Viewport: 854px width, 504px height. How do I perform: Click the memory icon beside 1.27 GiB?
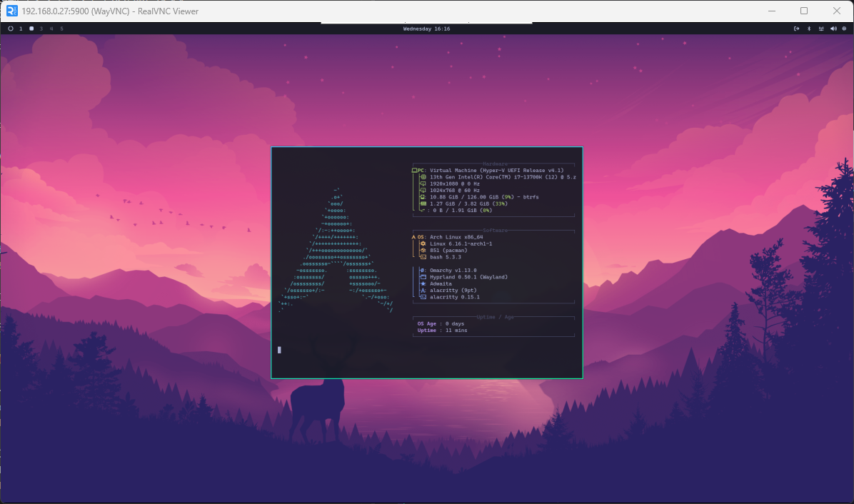tap(423, 203)
